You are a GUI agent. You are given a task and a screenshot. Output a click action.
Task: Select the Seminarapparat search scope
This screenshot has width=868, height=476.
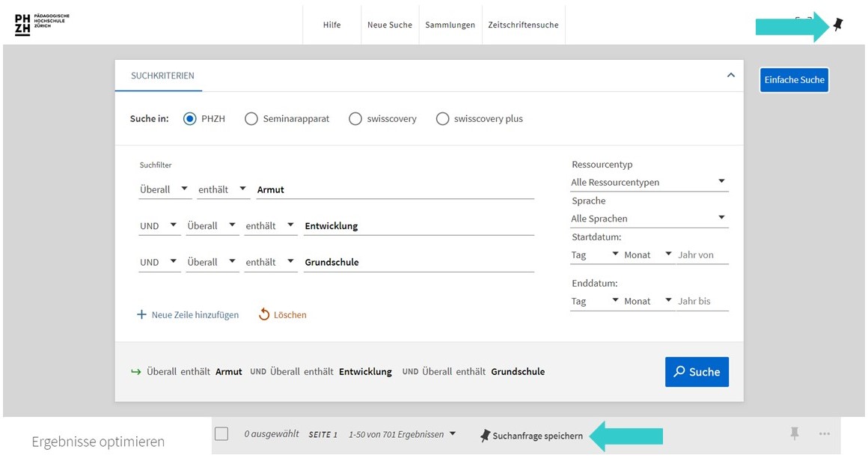click(251, 118)
